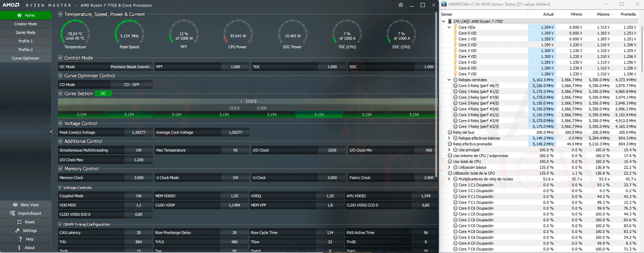Collapse sidebar with double-chevron icon
The width and height of the screenshot is (644, 253).
52,132
